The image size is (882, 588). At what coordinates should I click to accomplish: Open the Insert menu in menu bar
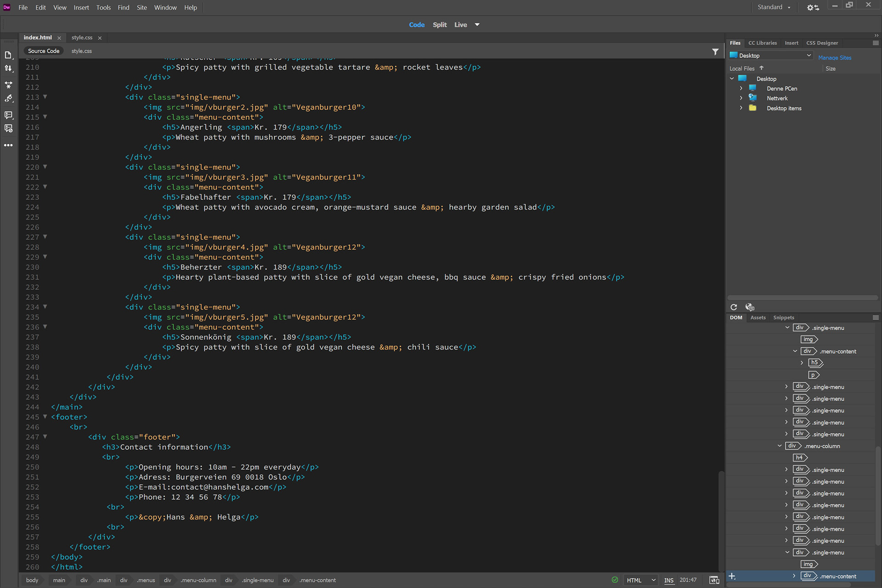[81, 7]
